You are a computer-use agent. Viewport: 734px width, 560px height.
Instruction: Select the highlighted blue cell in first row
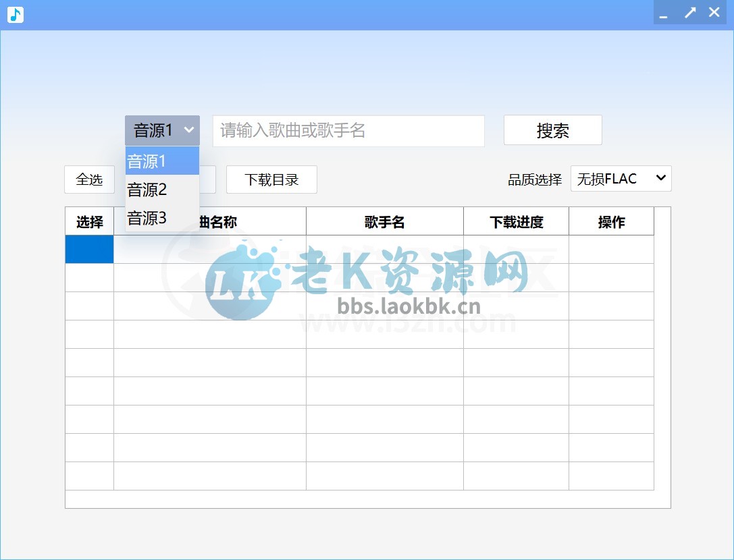coord(89,250)
